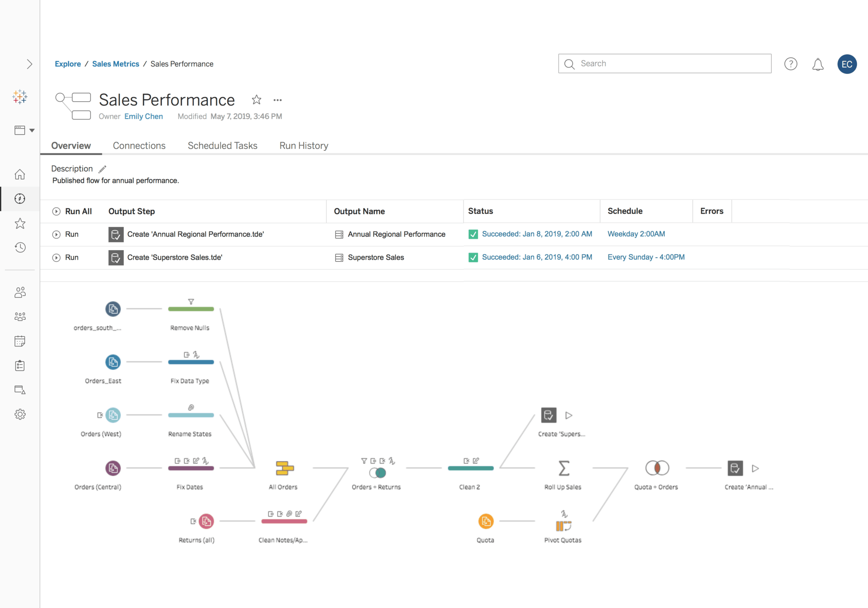
Task: Run the Create 'Supers...' output step in flow
Action: (x=569, y=416)
